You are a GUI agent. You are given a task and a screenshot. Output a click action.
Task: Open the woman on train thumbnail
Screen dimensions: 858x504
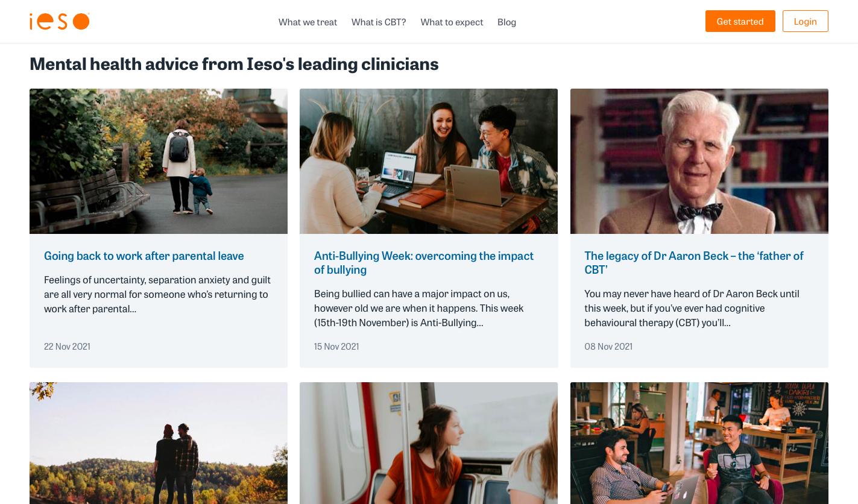pos(429,443)
